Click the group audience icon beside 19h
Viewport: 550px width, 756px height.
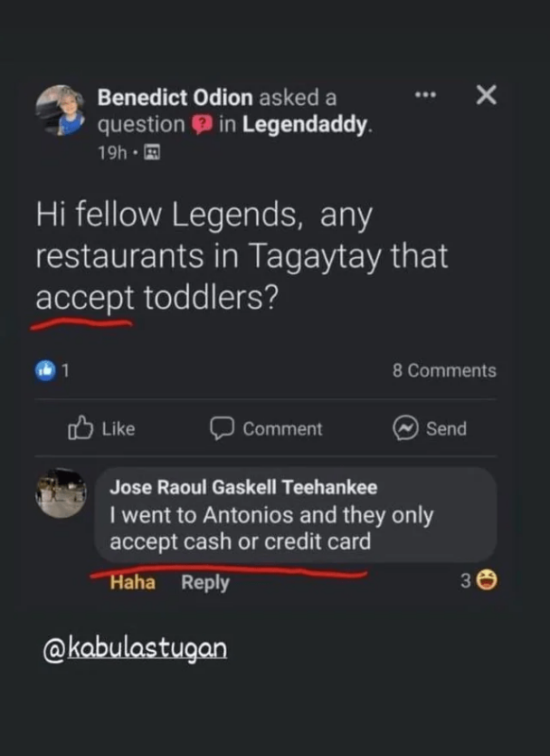point(152,153)
